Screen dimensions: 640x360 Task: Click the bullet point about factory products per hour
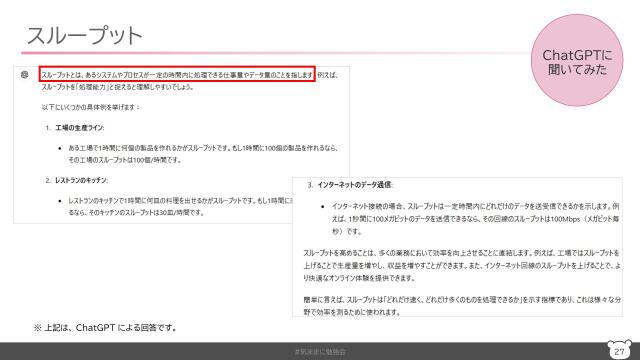coord(203,154)
